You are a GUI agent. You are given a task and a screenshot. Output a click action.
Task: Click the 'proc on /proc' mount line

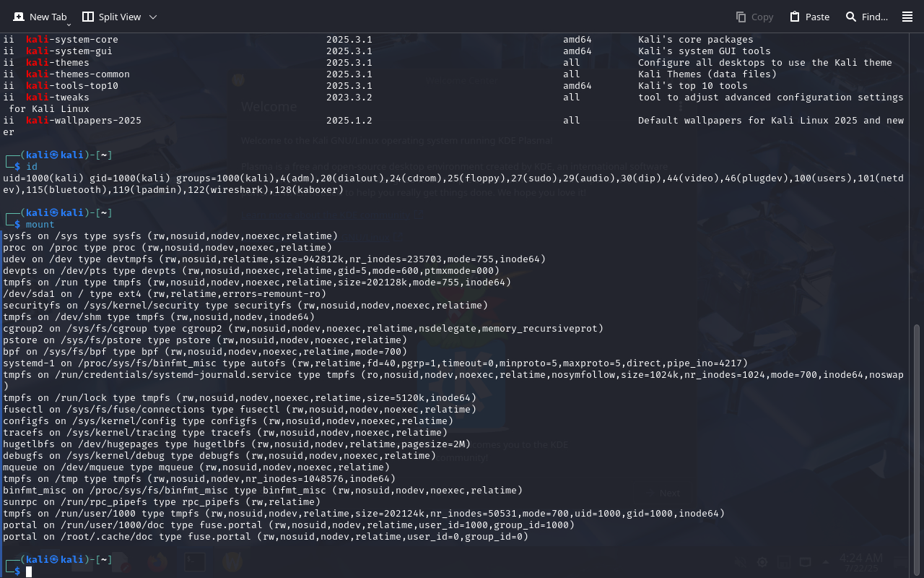pos(167,248)
